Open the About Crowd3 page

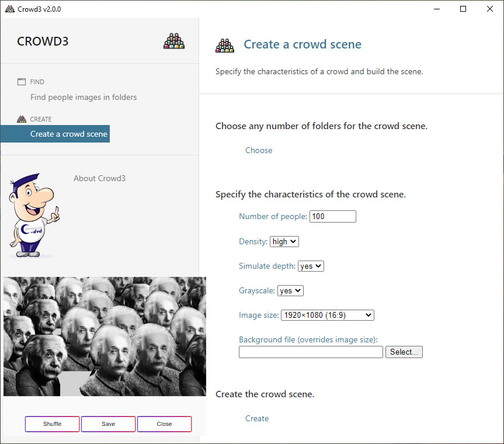[x=99, y=178]
